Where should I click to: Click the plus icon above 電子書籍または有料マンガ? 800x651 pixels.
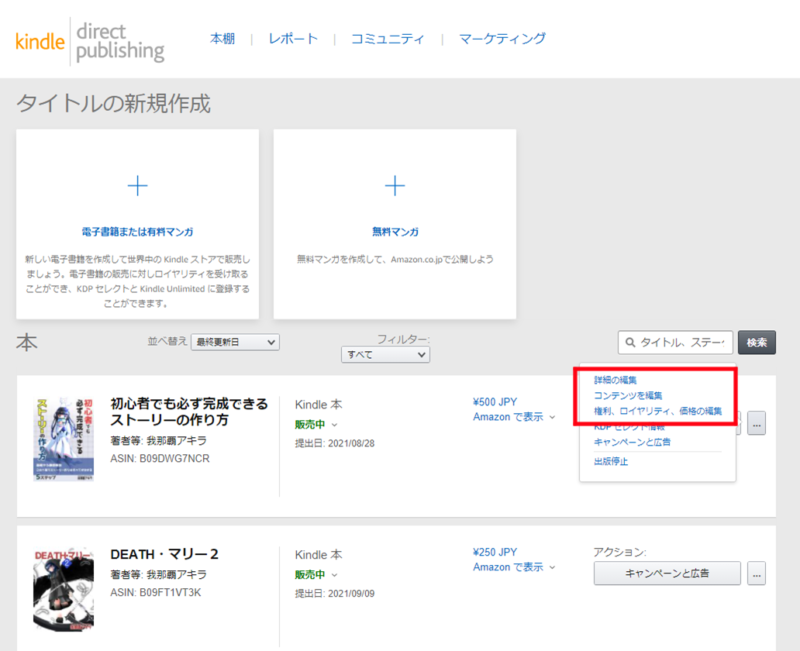(137, 186)
